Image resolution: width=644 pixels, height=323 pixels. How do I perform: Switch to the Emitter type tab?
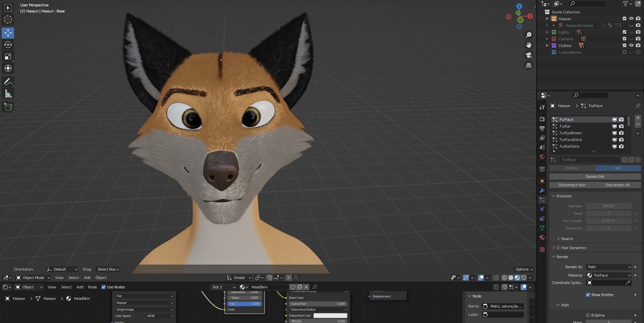[x=572, y=168]
